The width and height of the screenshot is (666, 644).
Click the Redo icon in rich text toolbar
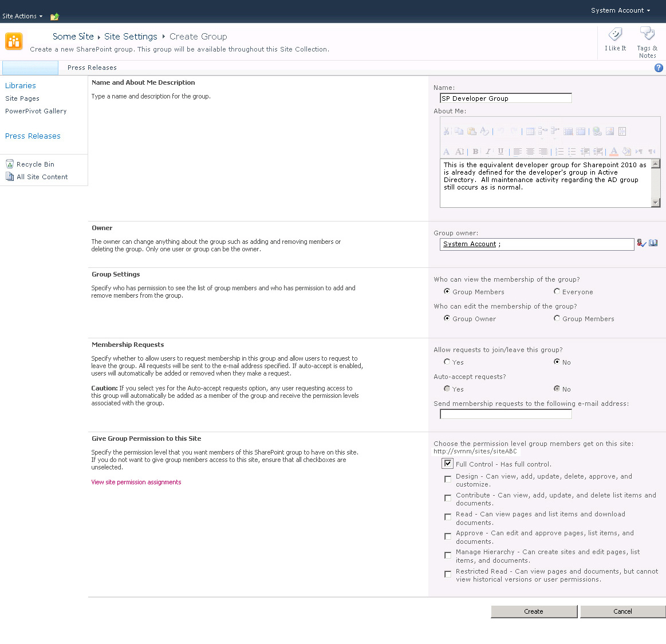(514, 131)
